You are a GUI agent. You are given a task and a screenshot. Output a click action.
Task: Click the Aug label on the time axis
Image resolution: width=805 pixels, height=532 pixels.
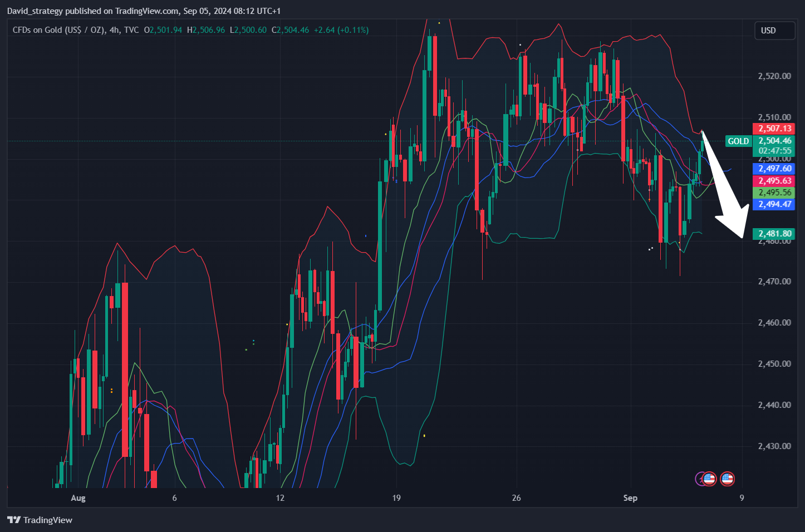click(x=78, y=498)
